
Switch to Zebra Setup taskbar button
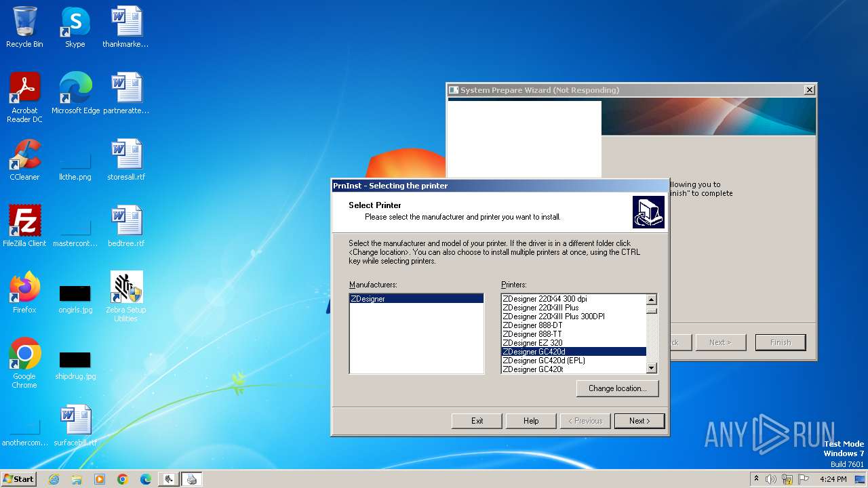[169, 479]
